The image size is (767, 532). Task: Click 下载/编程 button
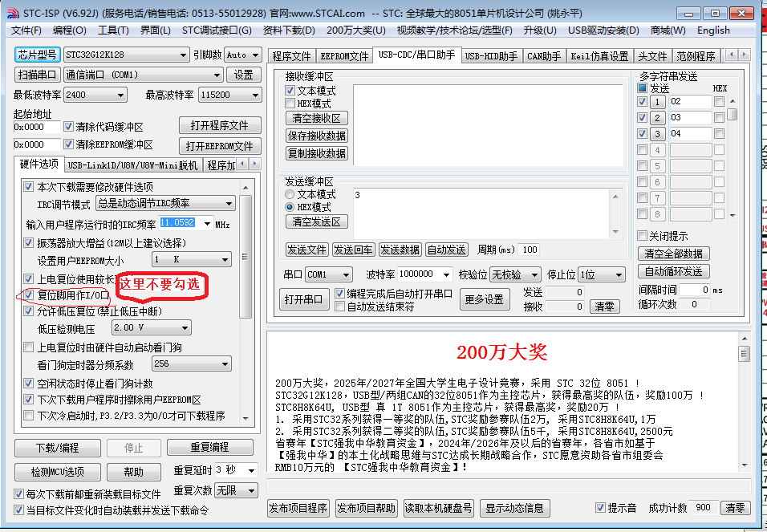57,448
